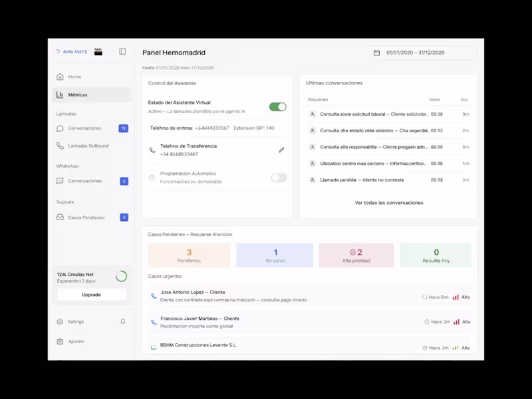Click the Extension SIP: 140 text

point(254,128)
